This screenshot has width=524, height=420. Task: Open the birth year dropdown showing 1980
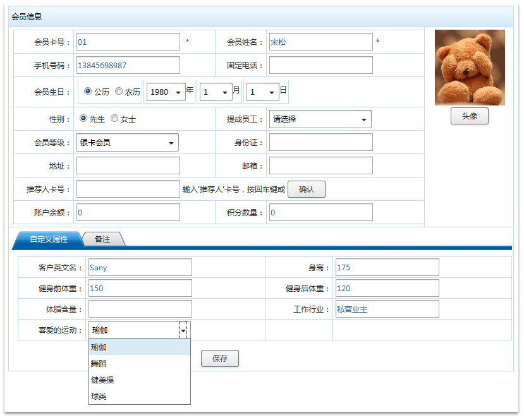click(166, 92)
